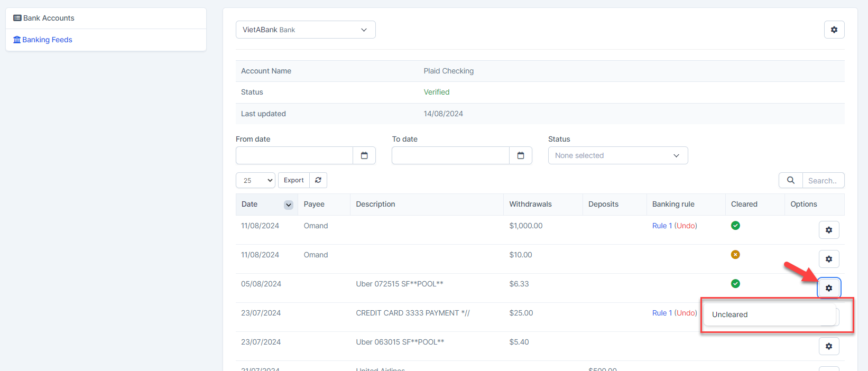Click green cleared checkmark on $1,000.00 row
Image resolution: width=868 pixels, height=371 pixels.
click(735, 226)
